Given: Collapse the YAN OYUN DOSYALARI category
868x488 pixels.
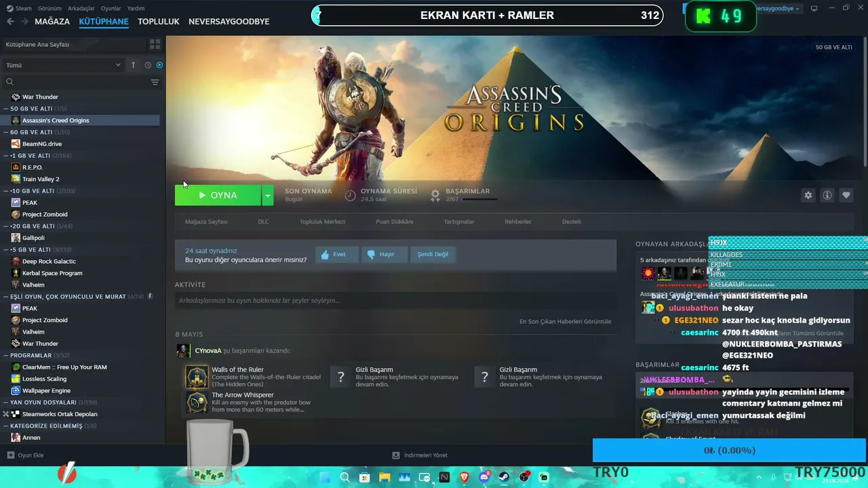Looking at the screenshot, I should pyautogui.click(x=6, y=403).
